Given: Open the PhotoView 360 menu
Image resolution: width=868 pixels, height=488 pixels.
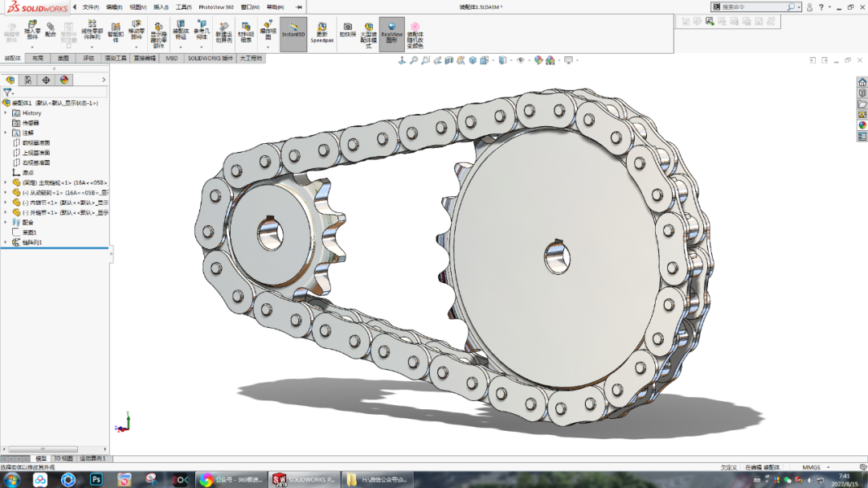Looking at the screenshot, I should [x=215, y=6].
